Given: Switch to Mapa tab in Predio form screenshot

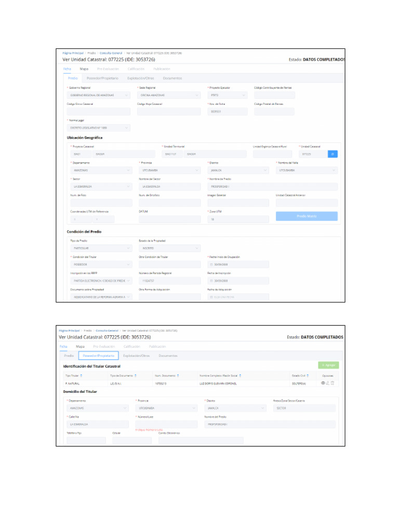Looking at the screenshot, I should 84,69.
